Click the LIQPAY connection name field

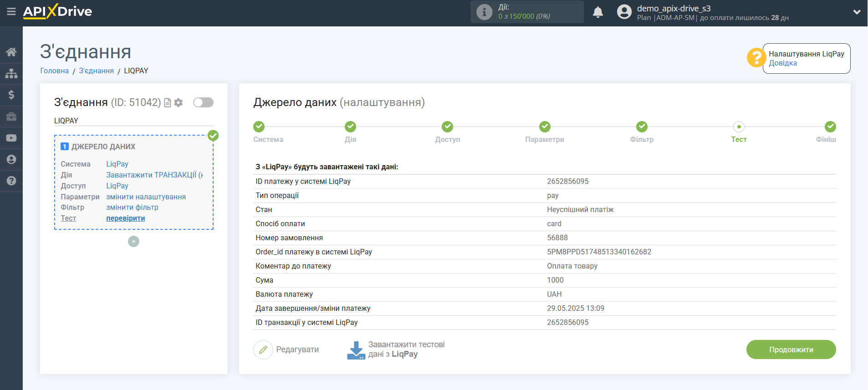(133, 121)
